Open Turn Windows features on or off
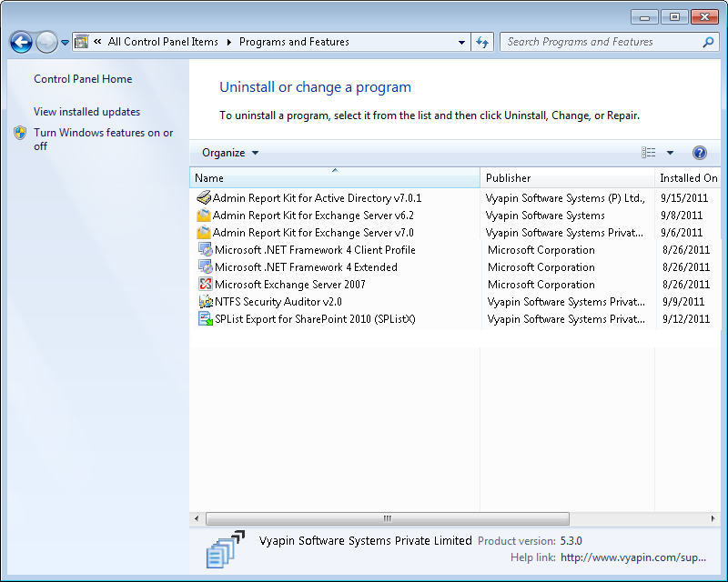Image resolution: width=728 pixels, height=582 pixels. pyautogui.click(x=103, y=139)
